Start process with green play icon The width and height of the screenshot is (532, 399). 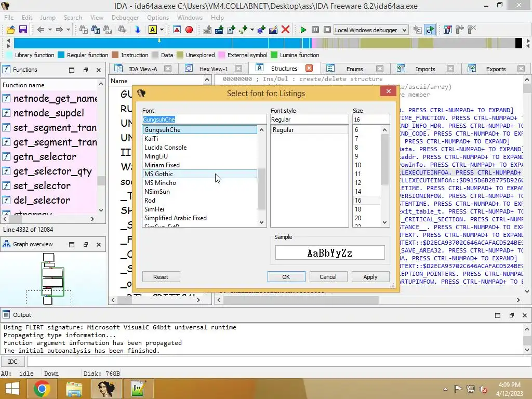pyautogui.click(x=303, y=30)
